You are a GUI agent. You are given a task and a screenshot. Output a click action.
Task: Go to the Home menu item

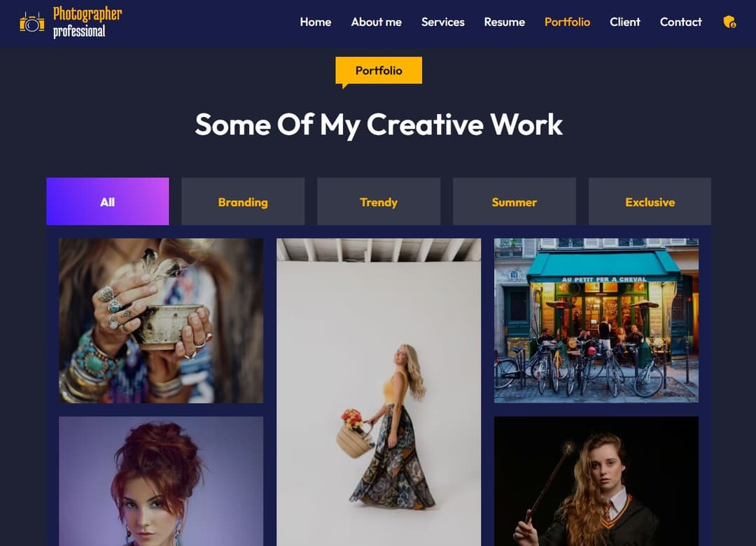point(315,22)
